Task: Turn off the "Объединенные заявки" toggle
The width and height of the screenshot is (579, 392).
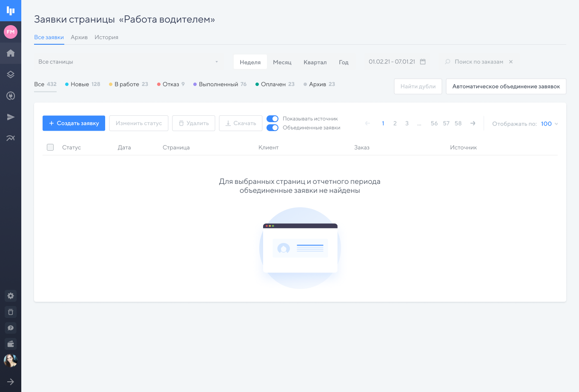Action: [272, 128]
